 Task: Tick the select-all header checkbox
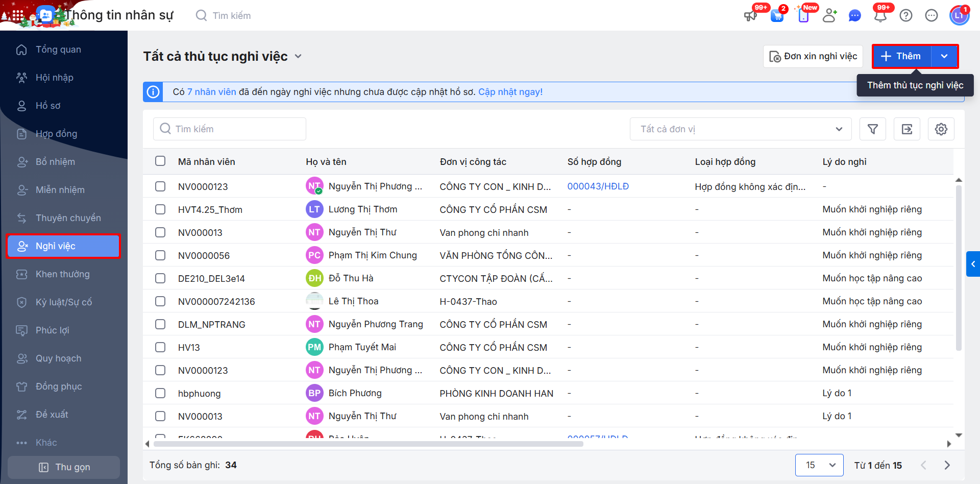click(x=160, y=161)
